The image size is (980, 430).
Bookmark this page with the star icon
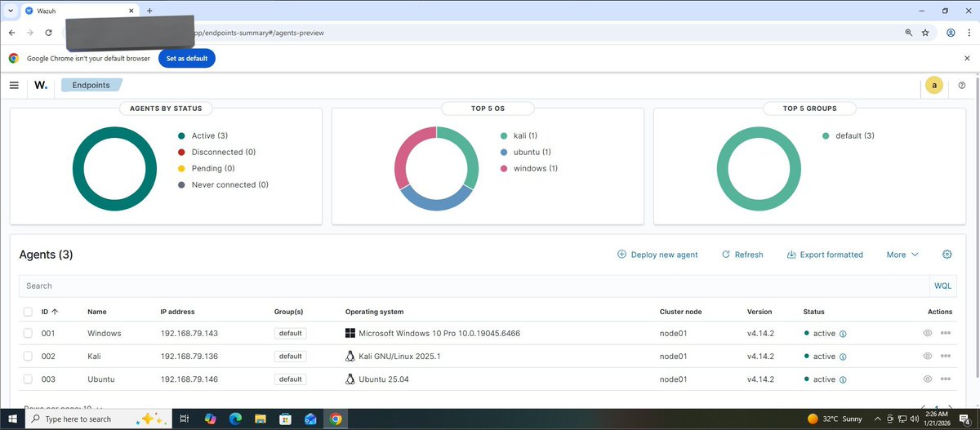pyautogui.click(x=925, y=33)
